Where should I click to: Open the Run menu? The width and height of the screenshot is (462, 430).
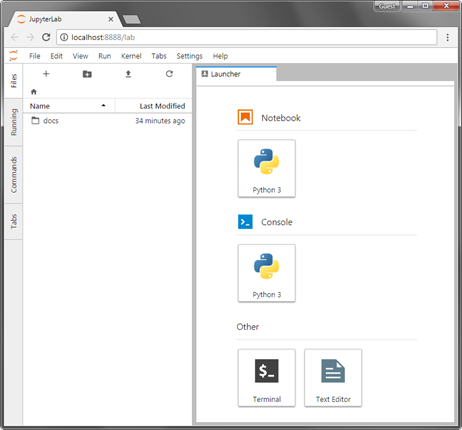point(105,56)
